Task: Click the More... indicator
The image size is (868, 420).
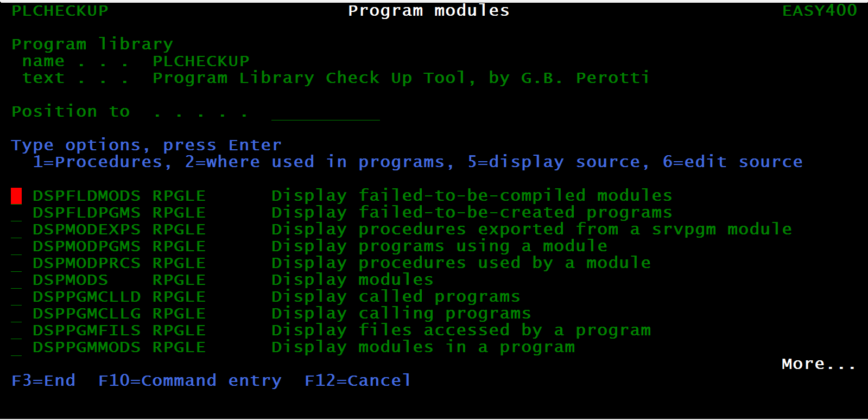Action: 819,364
